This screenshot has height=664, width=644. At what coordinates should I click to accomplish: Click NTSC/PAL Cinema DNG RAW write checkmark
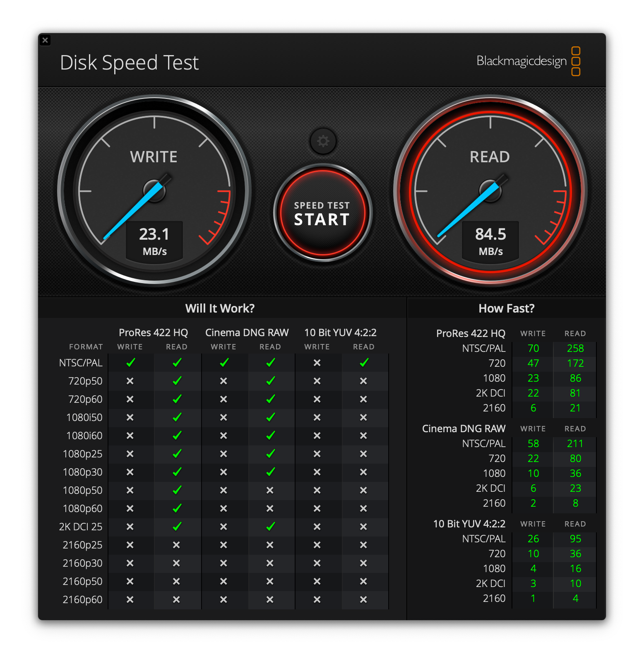click(224, 363)
